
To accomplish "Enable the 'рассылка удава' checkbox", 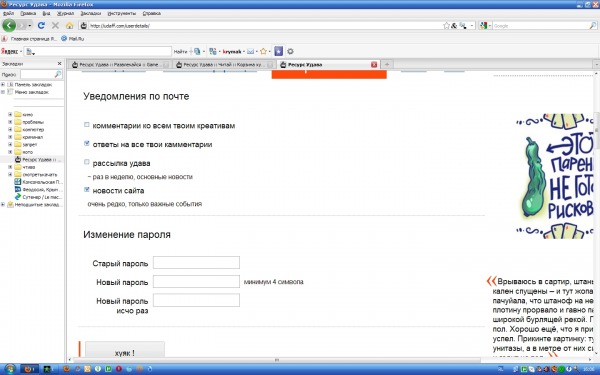I will (x=86, y=162).
